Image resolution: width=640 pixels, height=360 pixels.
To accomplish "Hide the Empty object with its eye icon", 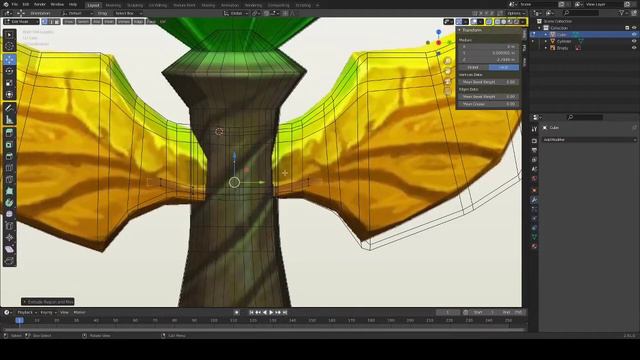I will (x=634, y=48).
